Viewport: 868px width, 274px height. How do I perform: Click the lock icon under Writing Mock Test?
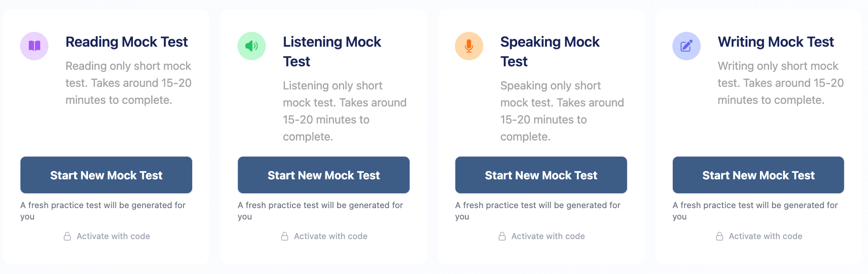click(719, 236)
